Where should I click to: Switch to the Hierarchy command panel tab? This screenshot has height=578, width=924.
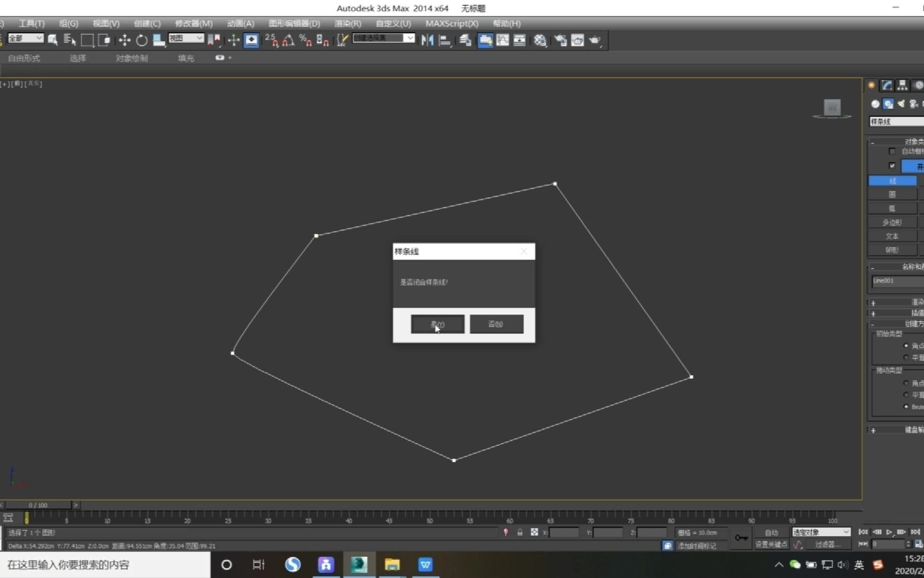pos(903,85)
